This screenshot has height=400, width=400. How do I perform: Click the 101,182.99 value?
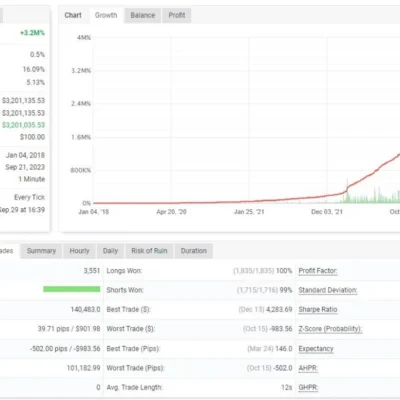(83, 368)
